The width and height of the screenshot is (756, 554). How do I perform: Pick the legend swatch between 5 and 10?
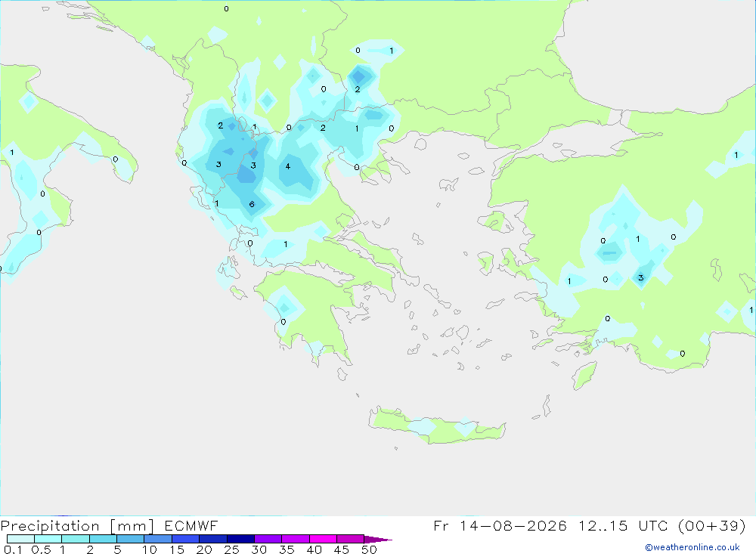tap(131, 539)
